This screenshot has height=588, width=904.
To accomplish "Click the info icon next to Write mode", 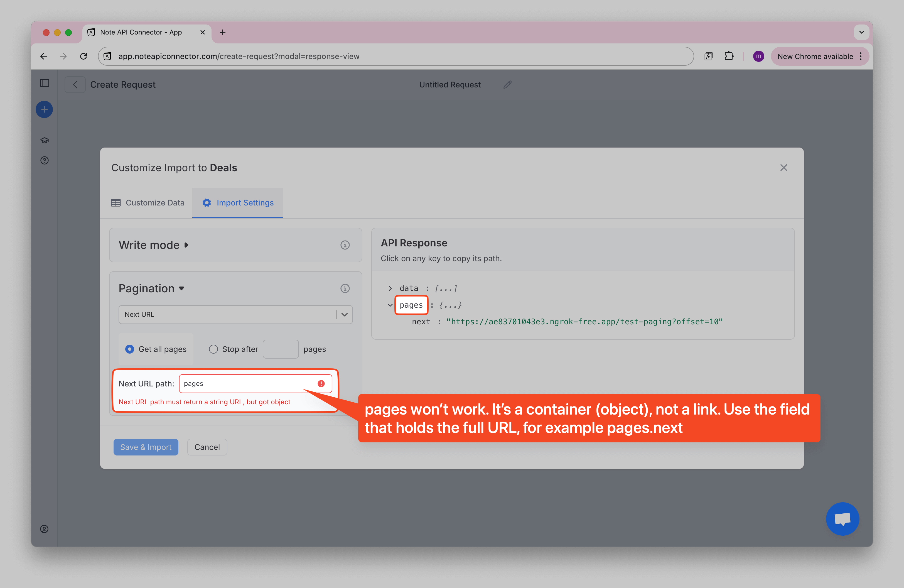I will 345,245.
